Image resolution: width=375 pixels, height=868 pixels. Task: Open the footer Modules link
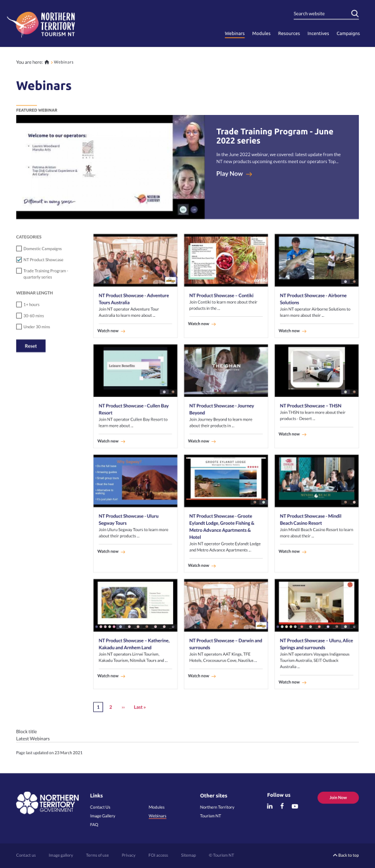157,807
